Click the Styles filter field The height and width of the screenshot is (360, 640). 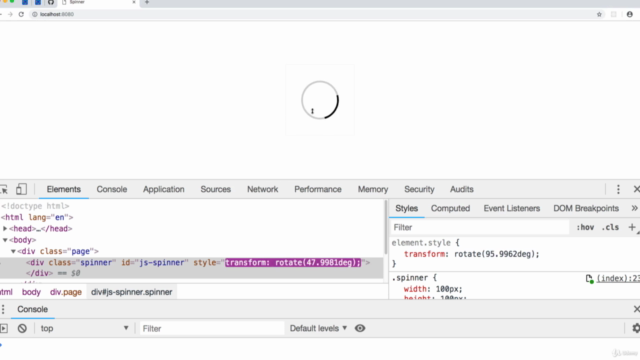(480, 227)
